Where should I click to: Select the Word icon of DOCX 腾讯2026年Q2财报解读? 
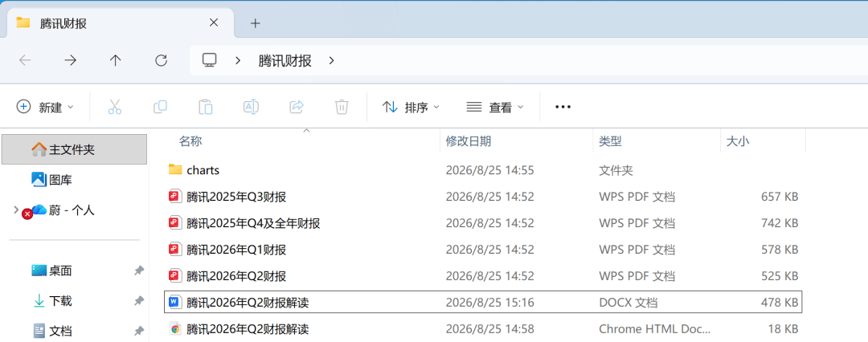click(175, 302)
